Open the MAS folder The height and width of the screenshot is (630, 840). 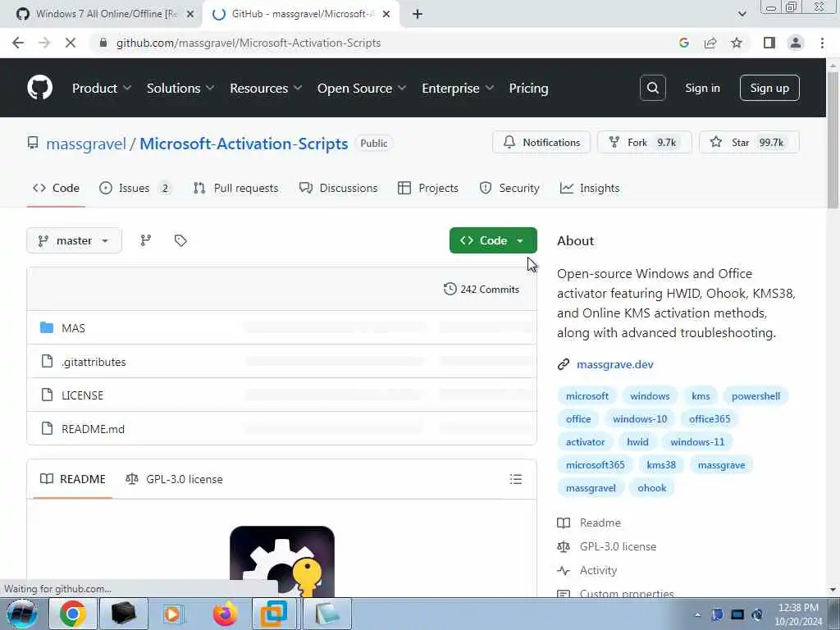pyautogui.click(x=73, y=328)
